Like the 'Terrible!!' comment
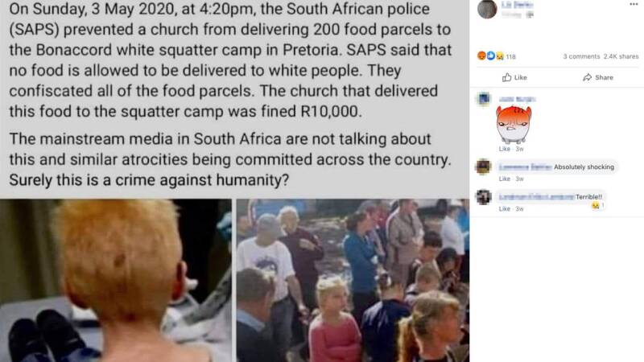 (x=505, y=209)
